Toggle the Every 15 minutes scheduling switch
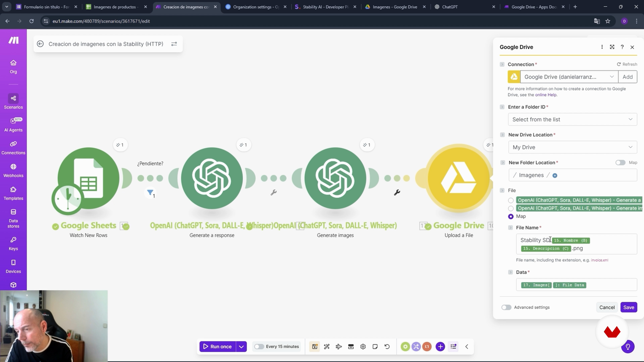 coord(259,347)
